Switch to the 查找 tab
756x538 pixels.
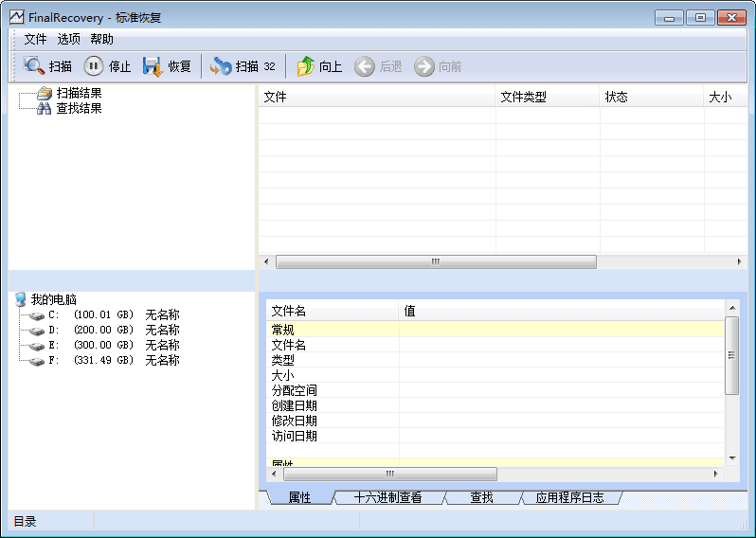click(x=481, y=497)
